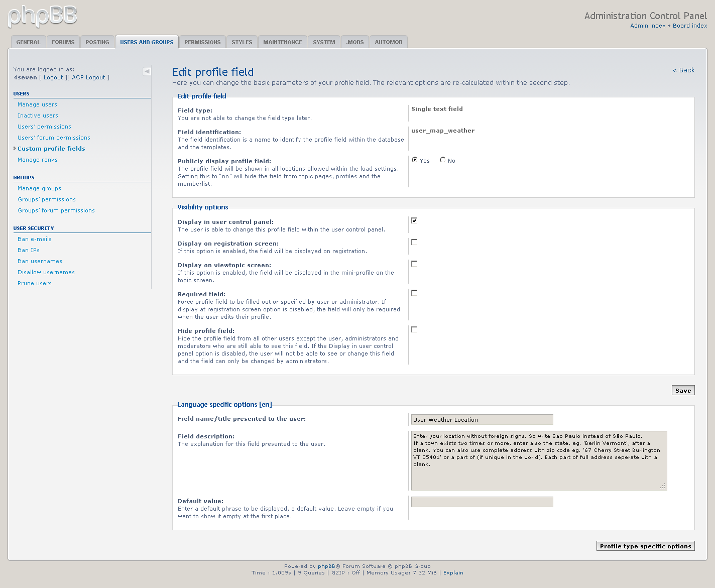The height and width of the screenshot is (588, 715).
Task: Click the phpBB logo
Action: coord(43,16)
